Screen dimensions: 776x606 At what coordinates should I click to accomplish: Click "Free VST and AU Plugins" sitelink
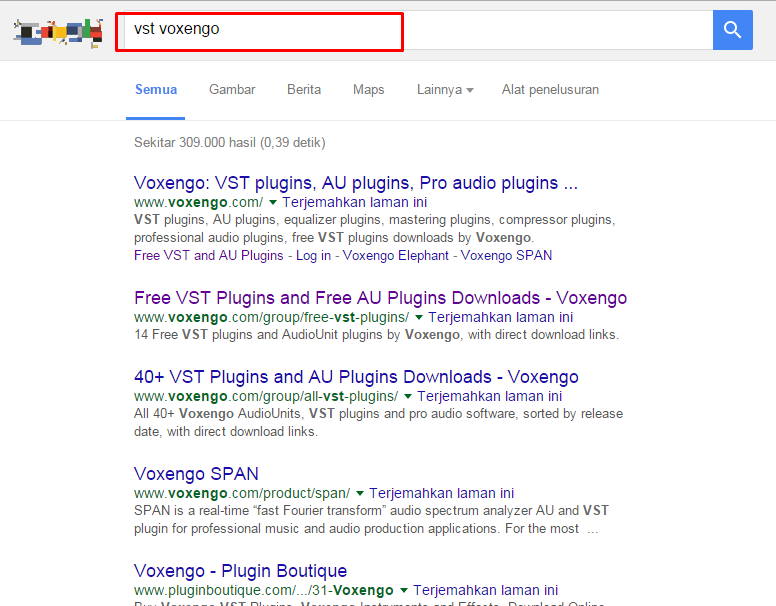coord(209,255)
